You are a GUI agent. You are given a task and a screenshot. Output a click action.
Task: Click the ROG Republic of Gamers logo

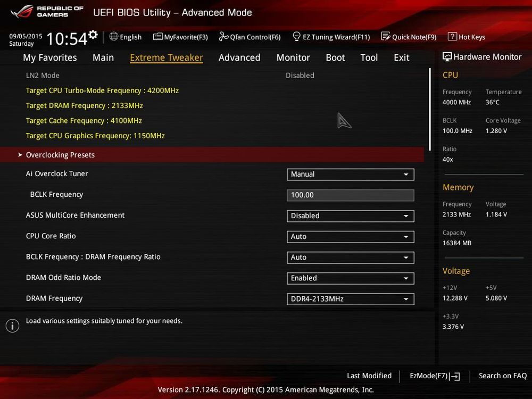click(x=47, y=12)
